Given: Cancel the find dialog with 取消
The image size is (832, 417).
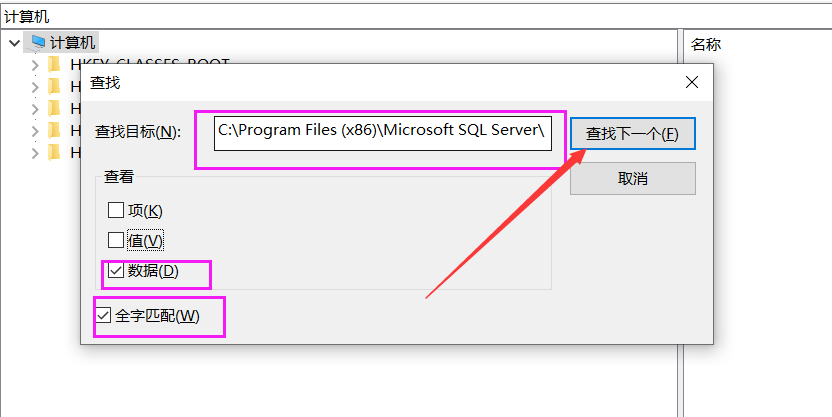Looking at the screenshot, I should (x=632, y=179).
